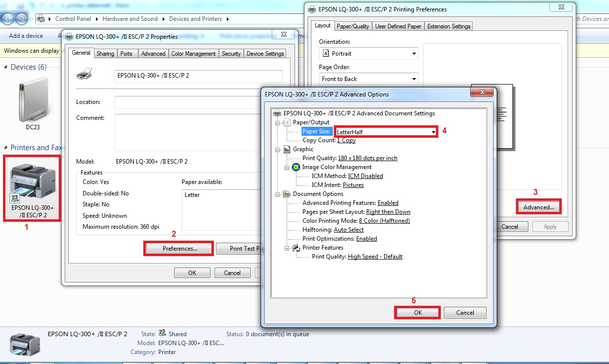Click the DC23 device icon

point(32,102)
